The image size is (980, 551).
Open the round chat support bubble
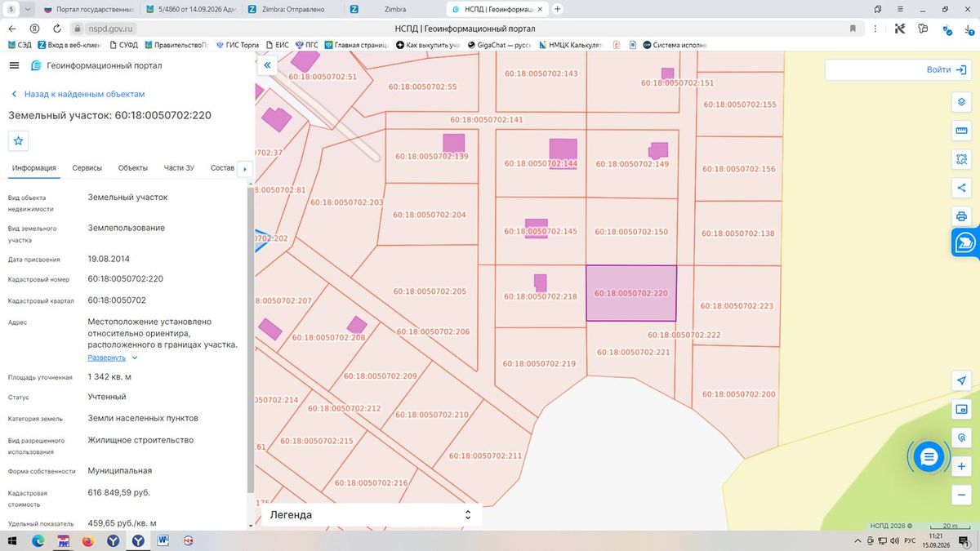pyautogui.click(x=929, y=457)
